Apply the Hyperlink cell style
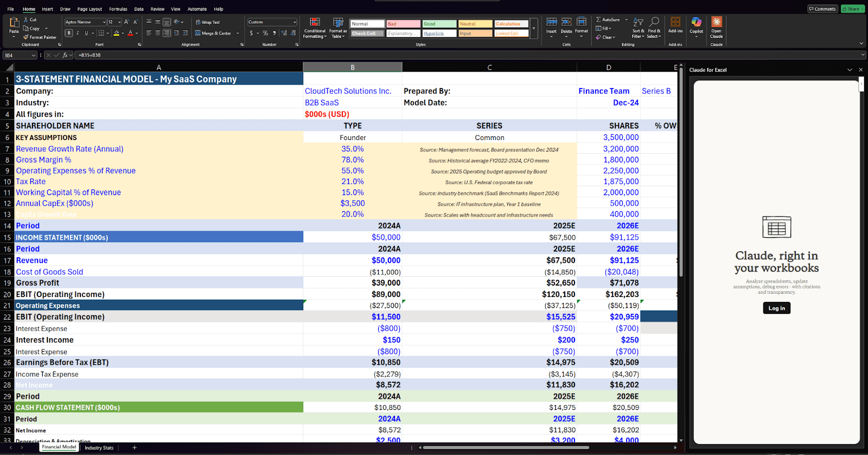 [439, 33]
